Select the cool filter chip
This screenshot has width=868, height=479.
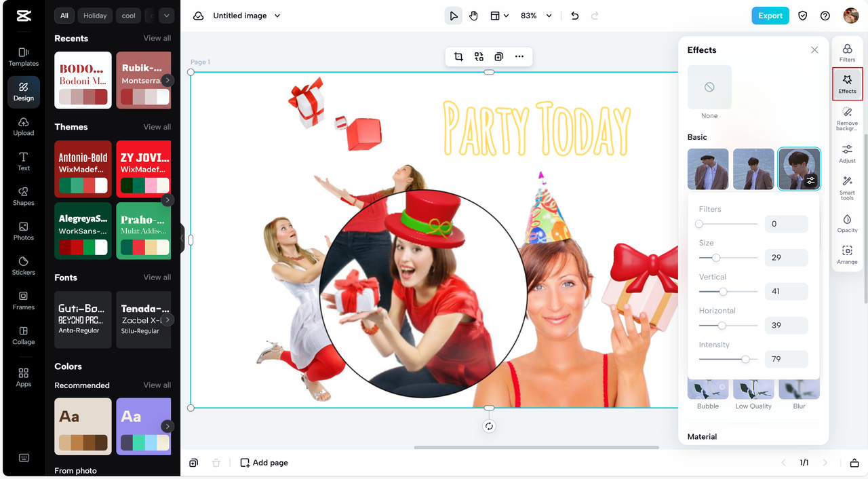click(x=129, y=16)
